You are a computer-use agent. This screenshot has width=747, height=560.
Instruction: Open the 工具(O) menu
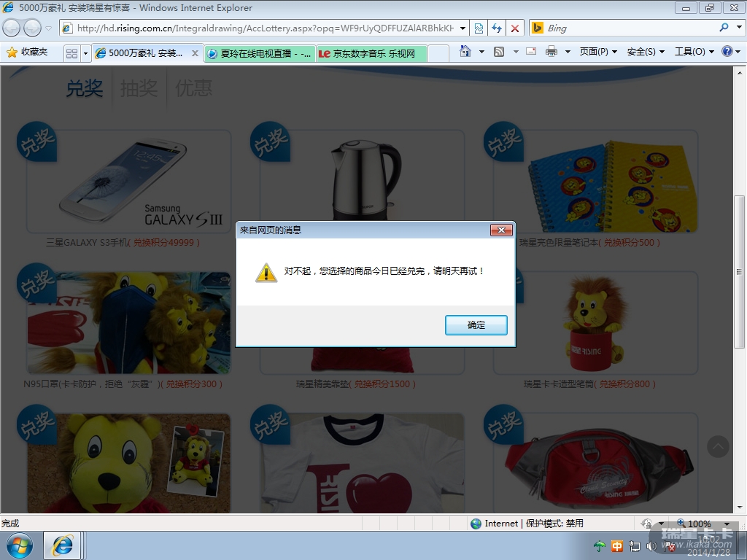point(694,52)
